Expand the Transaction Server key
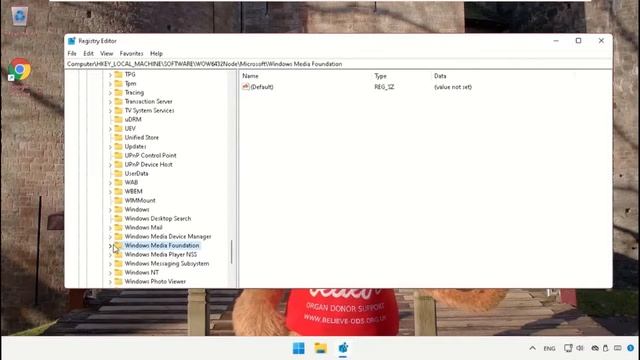Image resolution: width=640 pixels, height=360 pixels. pyautogui.click(x=110, y=102)
